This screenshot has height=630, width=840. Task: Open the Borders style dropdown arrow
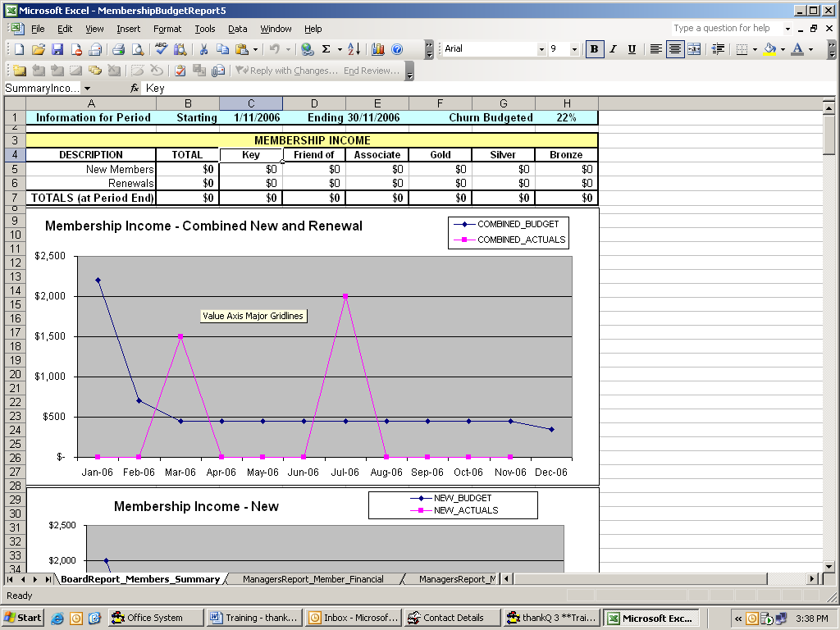pos(755,49)
